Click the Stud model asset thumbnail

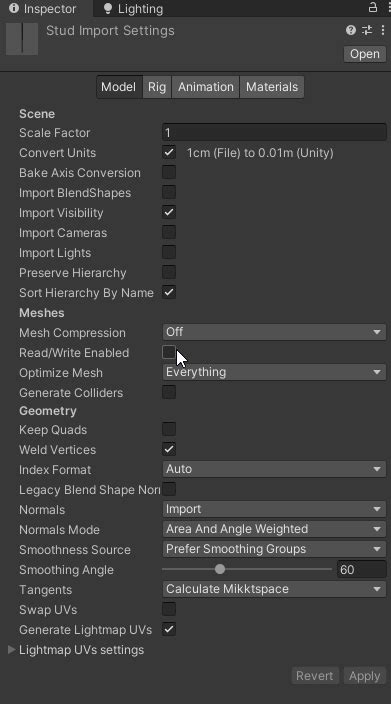[22, 39]
